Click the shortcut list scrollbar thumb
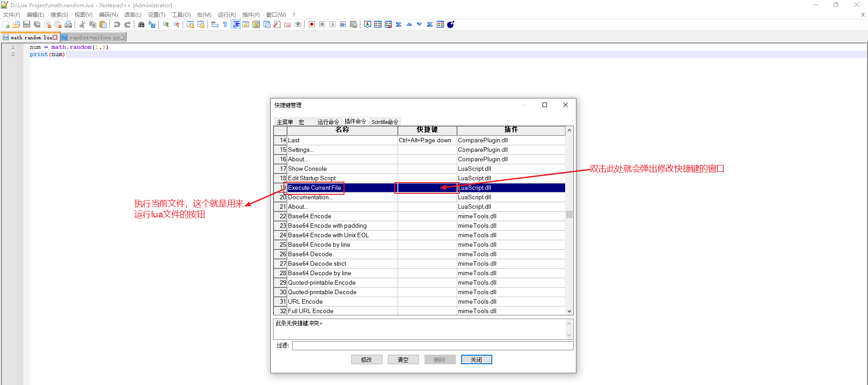 [569, 214]
